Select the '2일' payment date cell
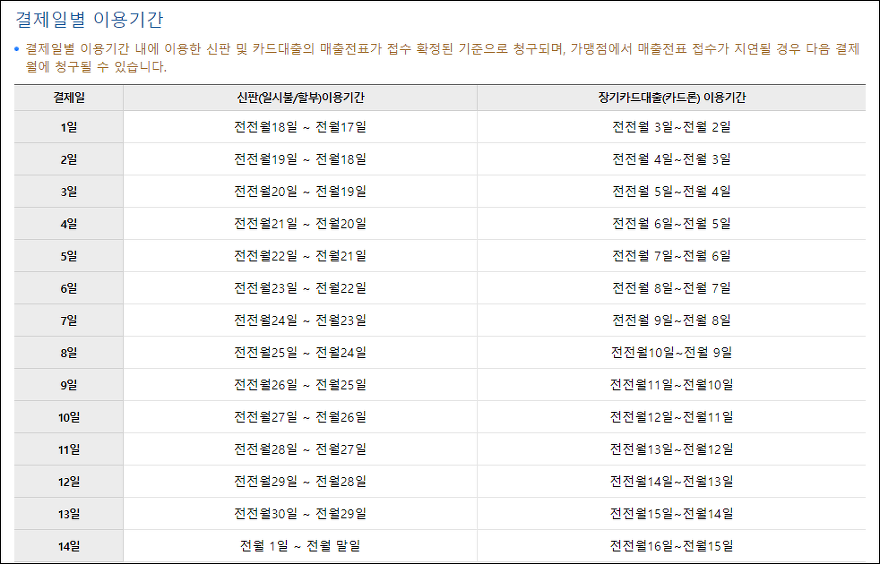This screenshot has height=564, width=880. click(x=69, y=159)
